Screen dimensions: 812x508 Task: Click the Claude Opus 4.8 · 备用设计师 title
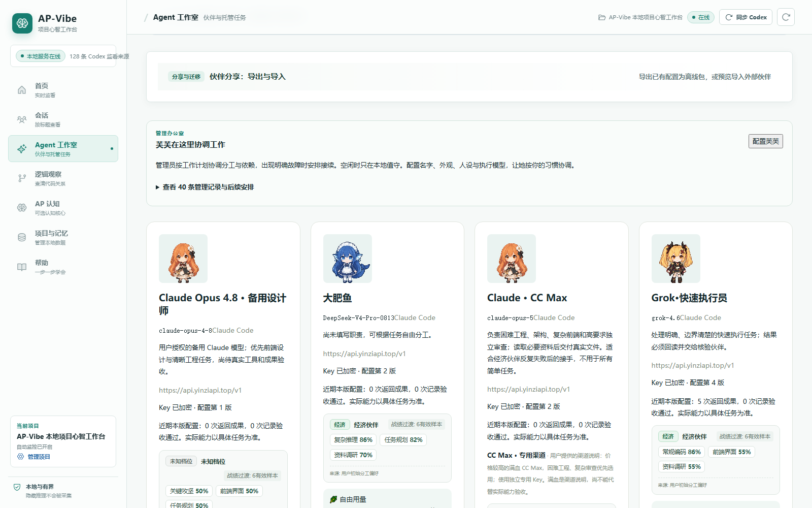(222, 304)
